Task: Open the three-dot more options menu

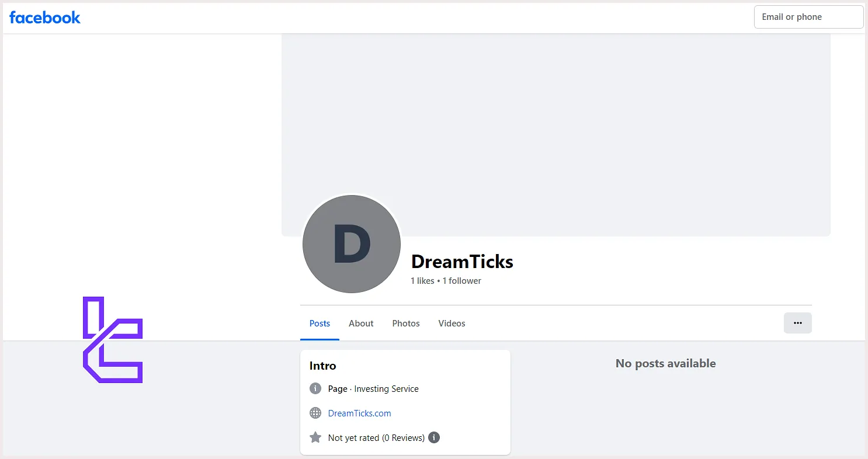Action: 797,323
